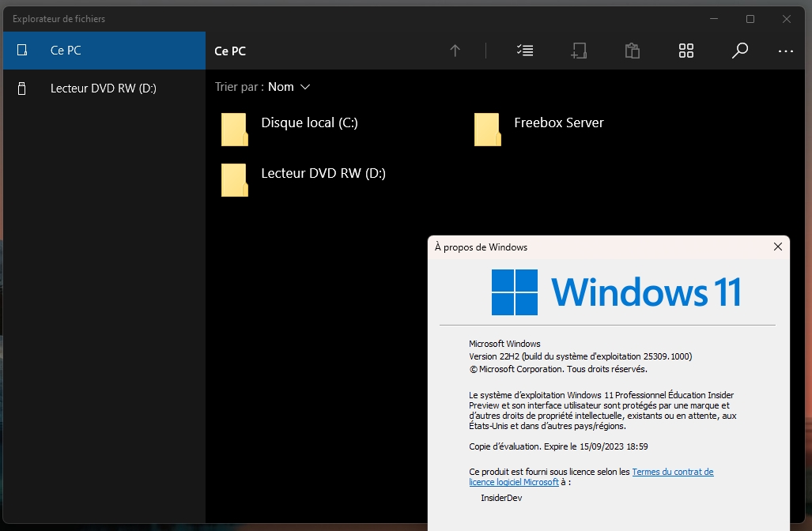The width and height of the screenshot is (812, 531).
Task: Click the clipboard paste icon
Action: coord(632,51)
